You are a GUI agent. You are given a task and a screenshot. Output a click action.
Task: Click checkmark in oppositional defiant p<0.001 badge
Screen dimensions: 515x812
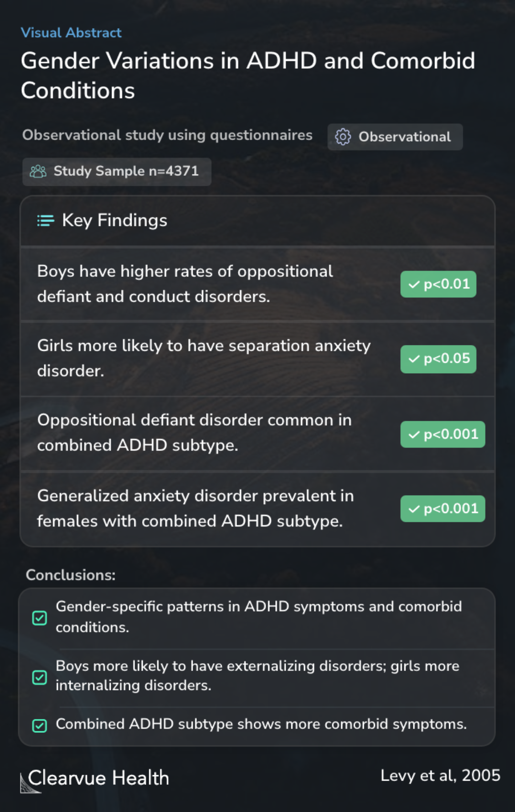[414, 435]
